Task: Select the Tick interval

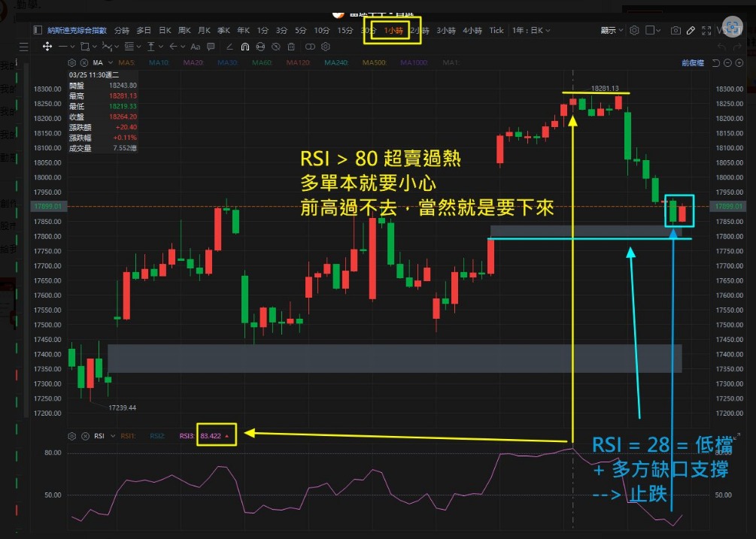Action: 496,30
